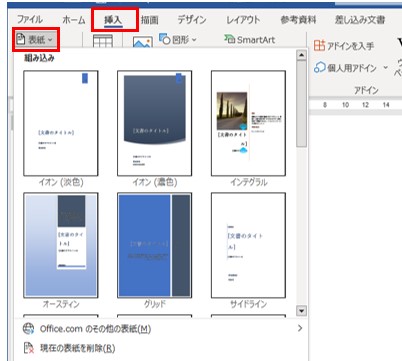Insert a SmartArt graphic

pyautogui.click(x=250, y=39)
